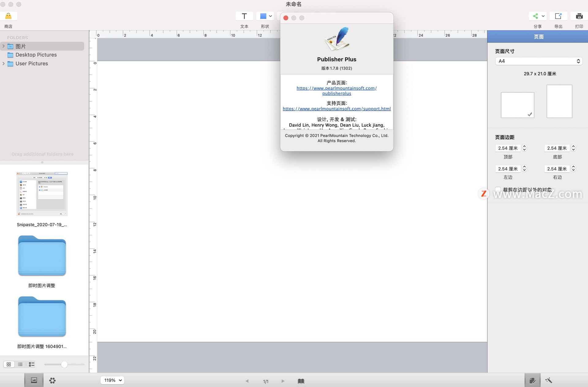Image resolution: width=588 pixels, height=387 pixels.
Task: Click the 底部 bottom margin stepper
Action: [x=574, y=148]
